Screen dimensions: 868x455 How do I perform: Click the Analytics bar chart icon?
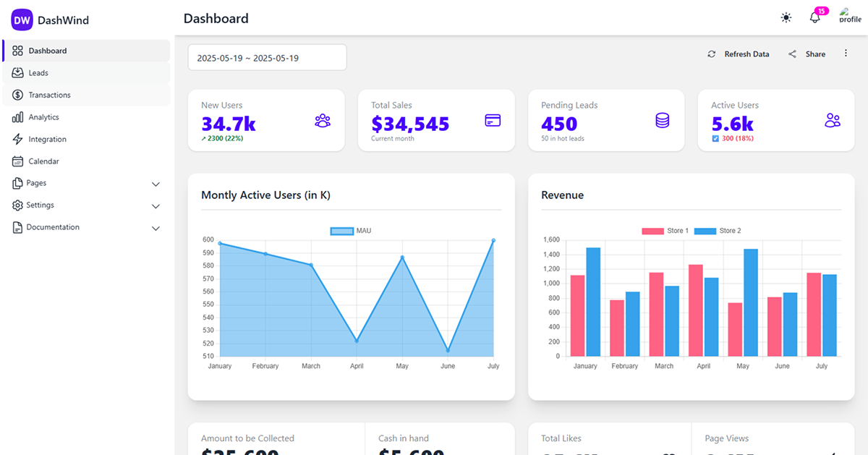tap(18, 117)
